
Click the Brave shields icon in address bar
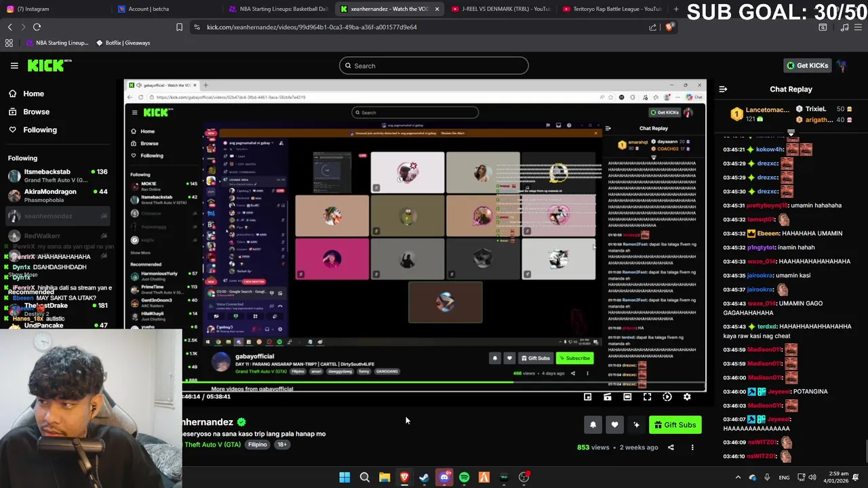point(669,27)
